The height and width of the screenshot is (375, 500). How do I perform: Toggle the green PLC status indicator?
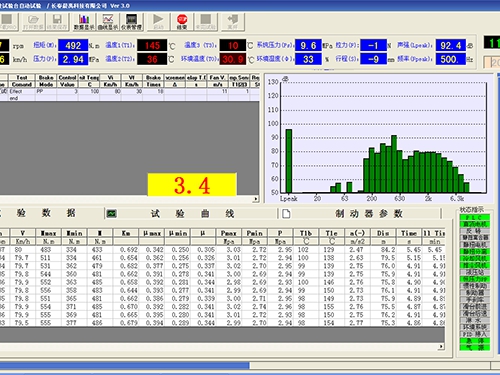[x=475, y=217]
